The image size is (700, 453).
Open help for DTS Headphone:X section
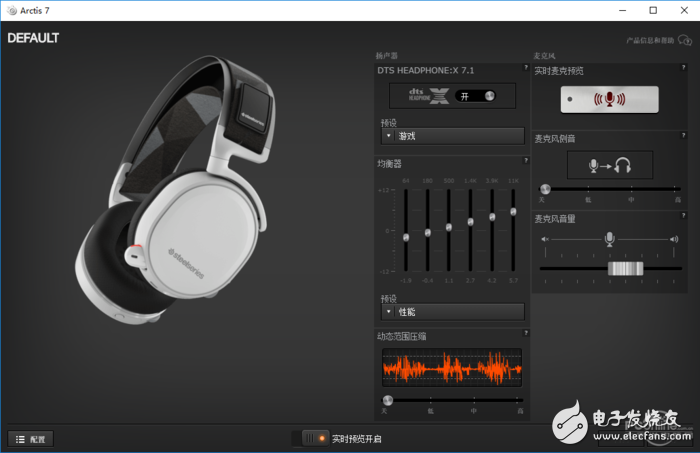coord(525,67)
